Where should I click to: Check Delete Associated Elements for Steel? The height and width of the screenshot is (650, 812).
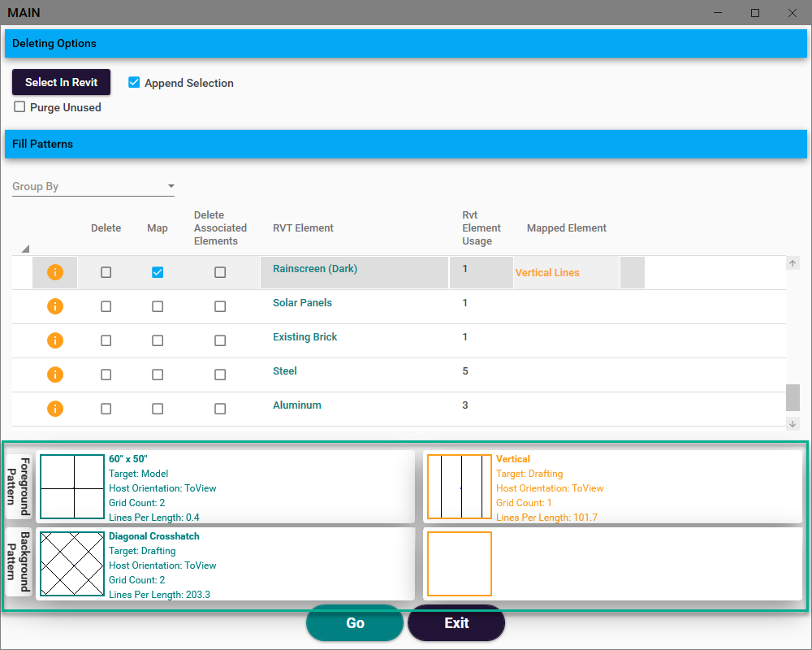coord(220,375)
